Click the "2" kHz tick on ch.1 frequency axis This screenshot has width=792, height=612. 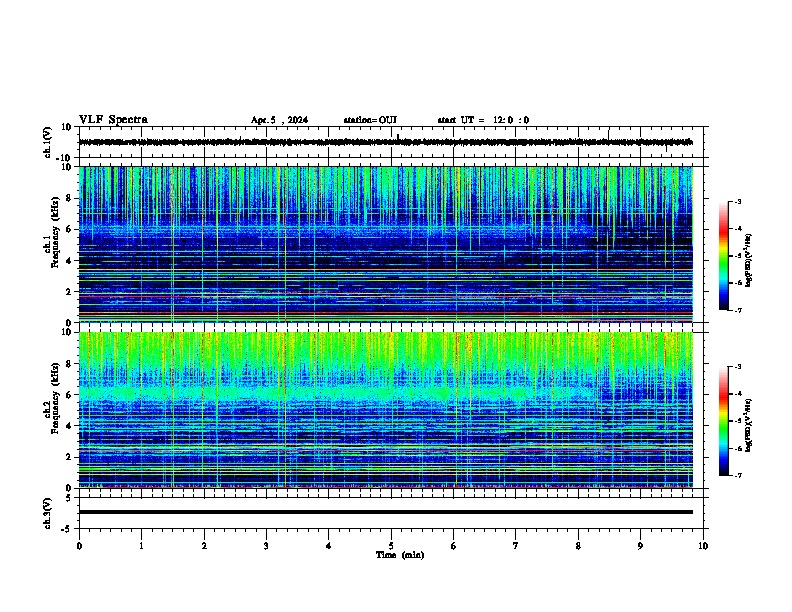[69, 292]
